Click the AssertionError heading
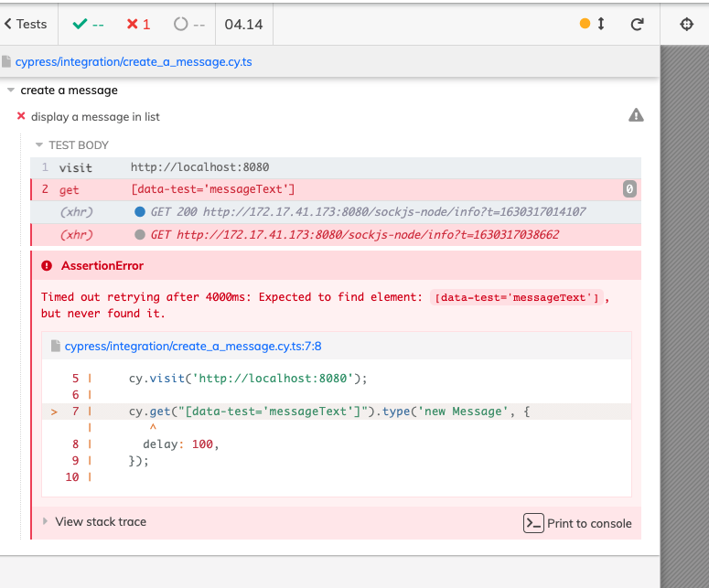The width and height of the screenshot is (709, 588). (x=102, y=266)
